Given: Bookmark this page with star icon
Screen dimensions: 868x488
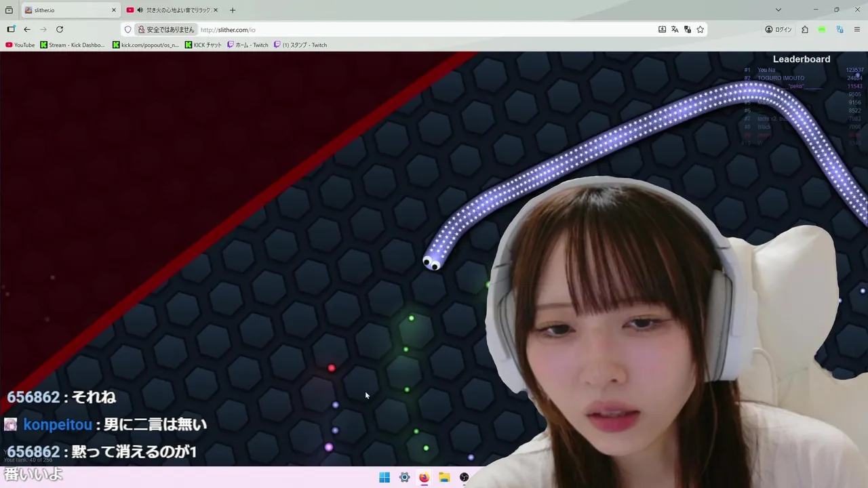Looking at the screenshot, I should point(701,30).
